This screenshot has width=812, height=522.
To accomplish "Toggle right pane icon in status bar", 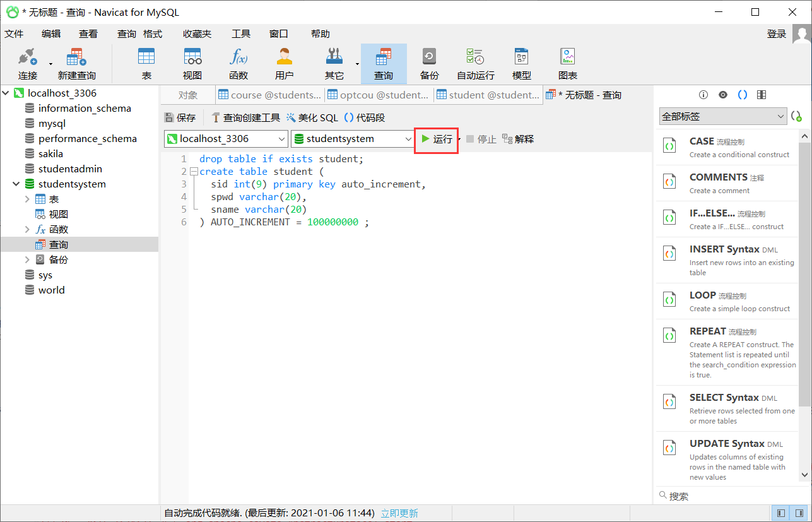I will 799,513.
